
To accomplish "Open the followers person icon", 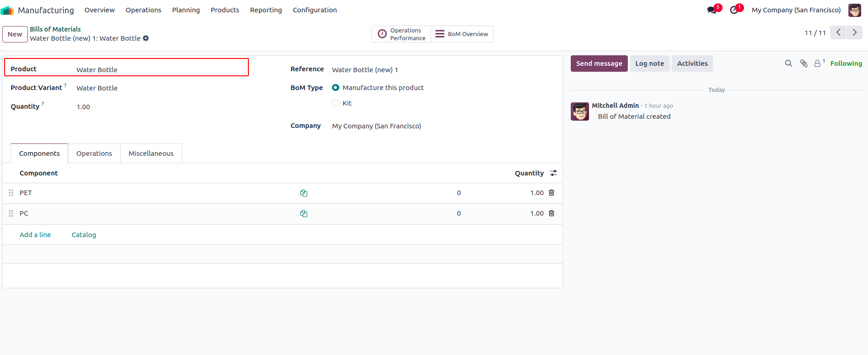I will (817, 64).
